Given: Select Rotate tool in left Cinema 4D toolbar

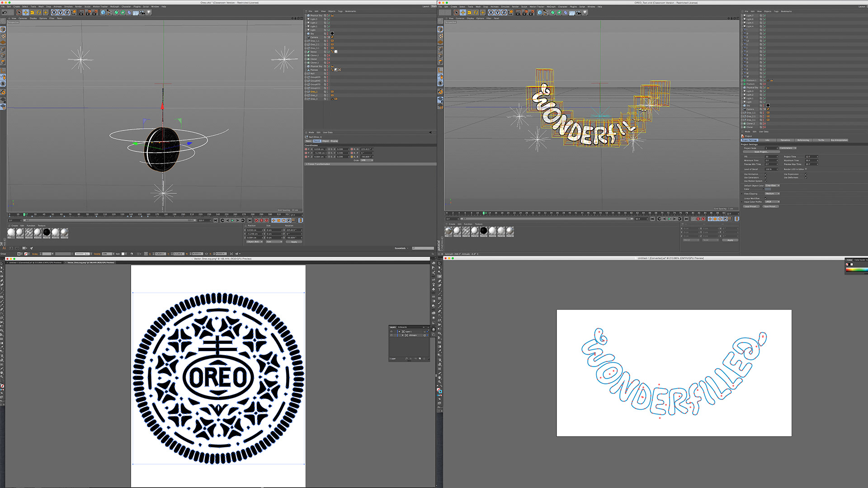Looking at the screenshot, I should coord(39,12).
